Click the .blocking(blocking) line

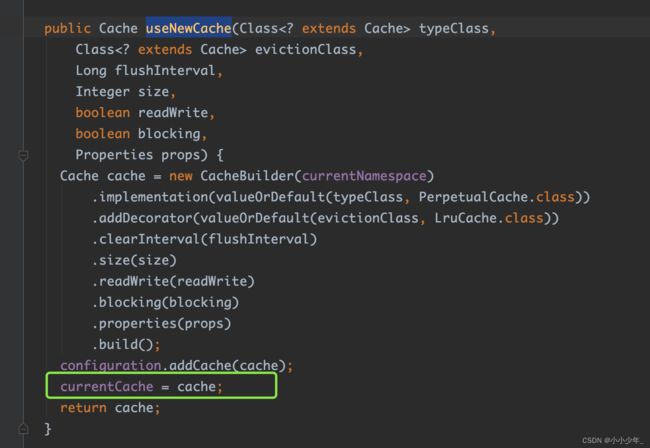coord(165,303)
